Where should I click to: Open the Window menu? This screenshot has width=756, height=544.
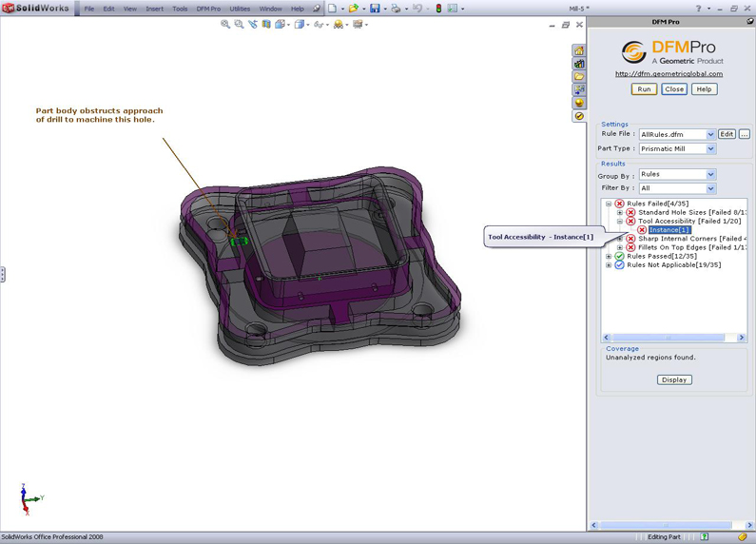point(270,9)
